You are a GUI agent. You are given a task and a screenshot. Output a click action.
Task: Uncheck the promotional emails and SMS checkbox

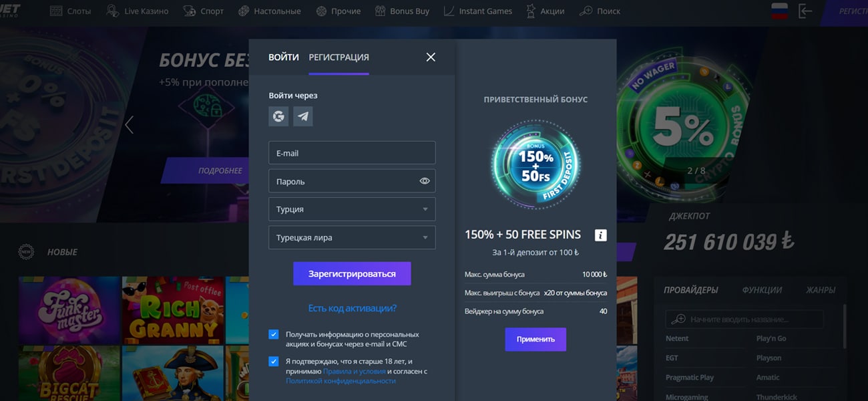274,334
